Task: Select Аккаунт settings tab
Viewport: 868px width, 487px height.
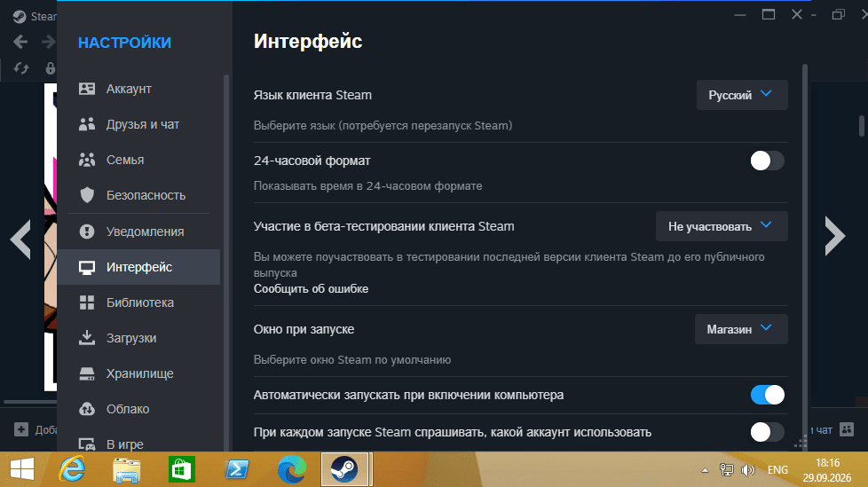Action: 138,89
